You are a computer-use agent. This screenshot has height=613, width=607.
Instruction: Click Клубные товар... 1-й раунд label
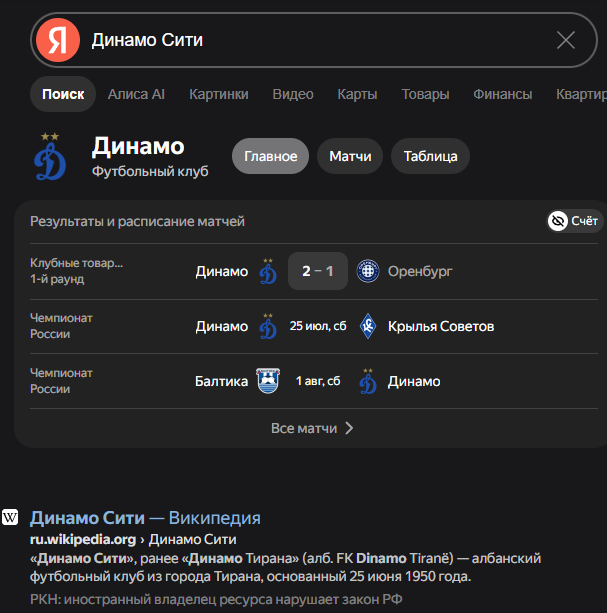pyautogui.click(x=77, y=271)
